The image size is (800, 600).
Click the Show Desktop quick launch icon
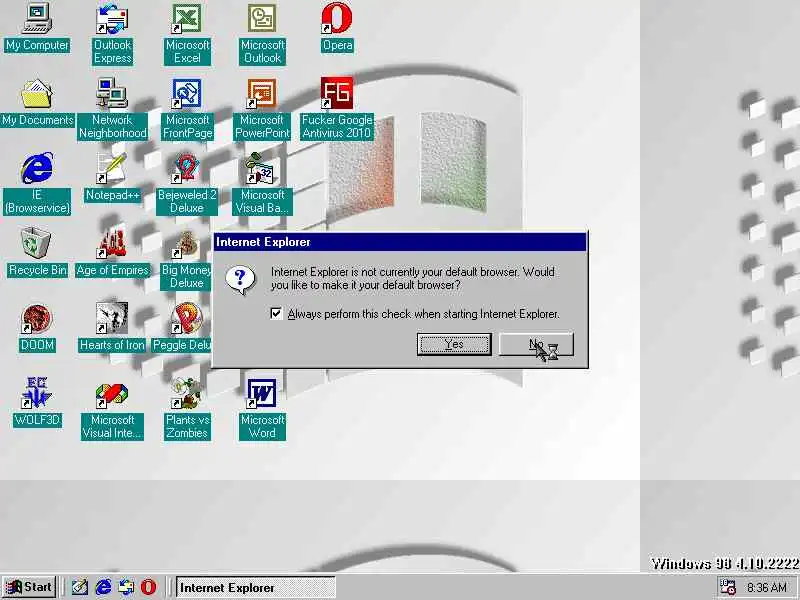(x=80, y=587)
